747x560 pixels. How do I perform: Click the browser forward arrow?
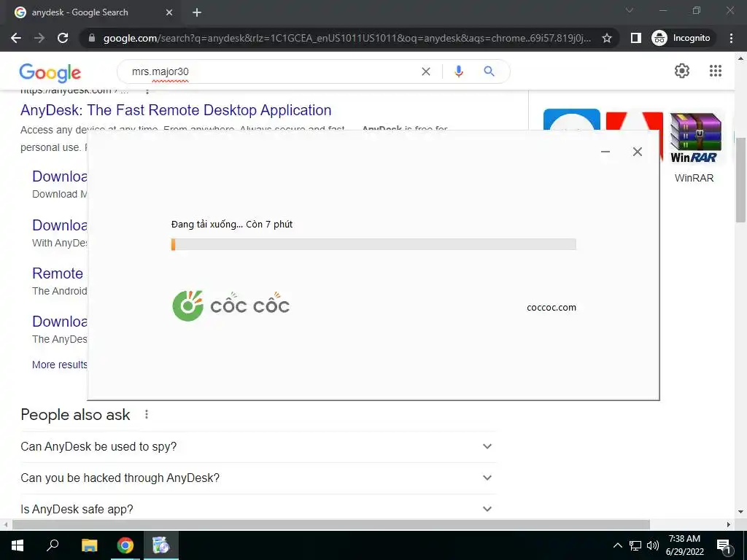click(39, 38)
